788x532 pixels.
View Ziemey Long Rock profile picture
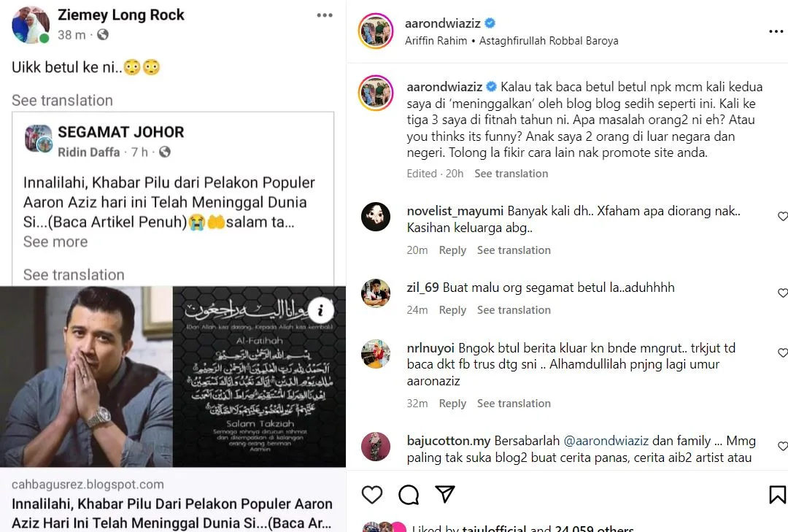click(30, 26)
